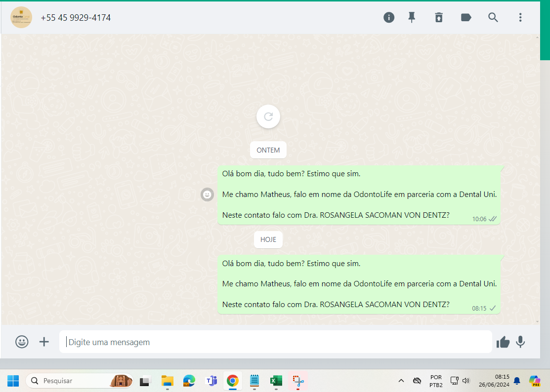550x392 pixels.
Task: Expand the hidden system tray icons chevron
Action: [x=401, y=381]
